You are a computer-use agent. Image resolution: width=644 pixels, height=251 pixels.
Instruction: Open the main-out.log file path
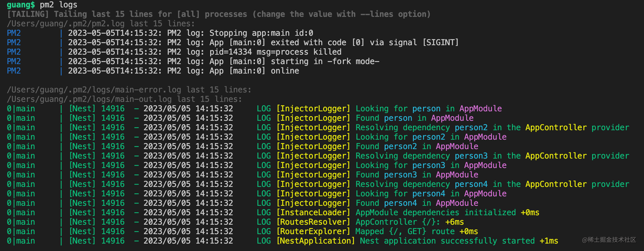click(x=89, y=99)
